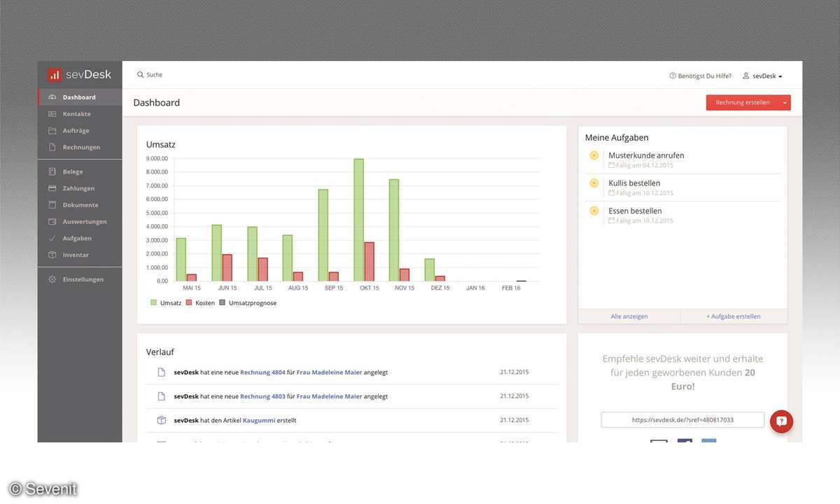Click the Zahlungen credit card icon

click(x=52, y=188)
